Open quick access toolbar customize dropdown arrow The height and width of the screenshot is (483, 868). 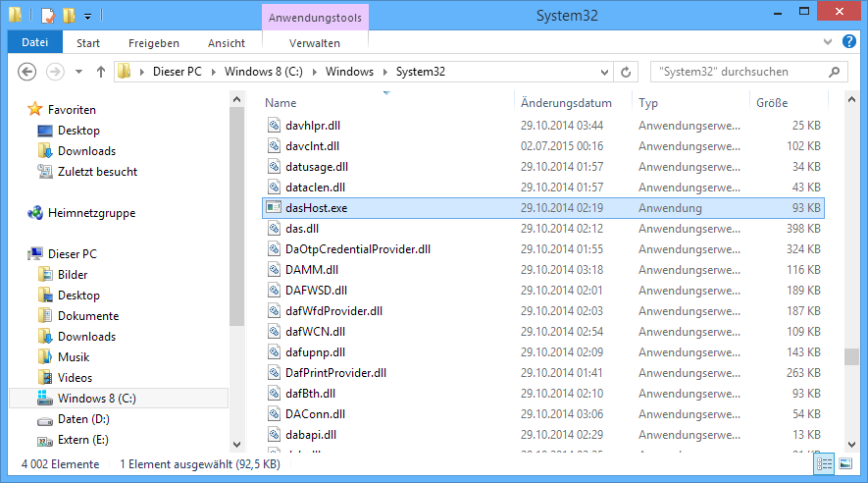coord(87,16)
